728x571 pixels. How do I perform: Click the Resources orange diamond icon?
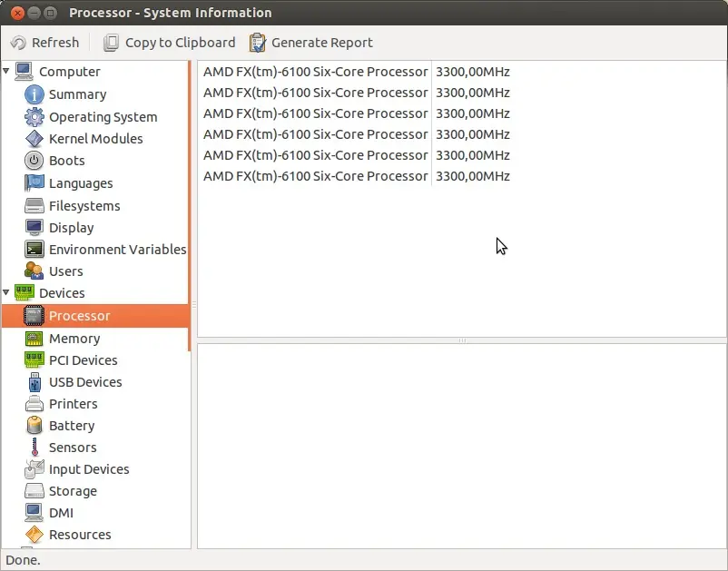[34, 535]
